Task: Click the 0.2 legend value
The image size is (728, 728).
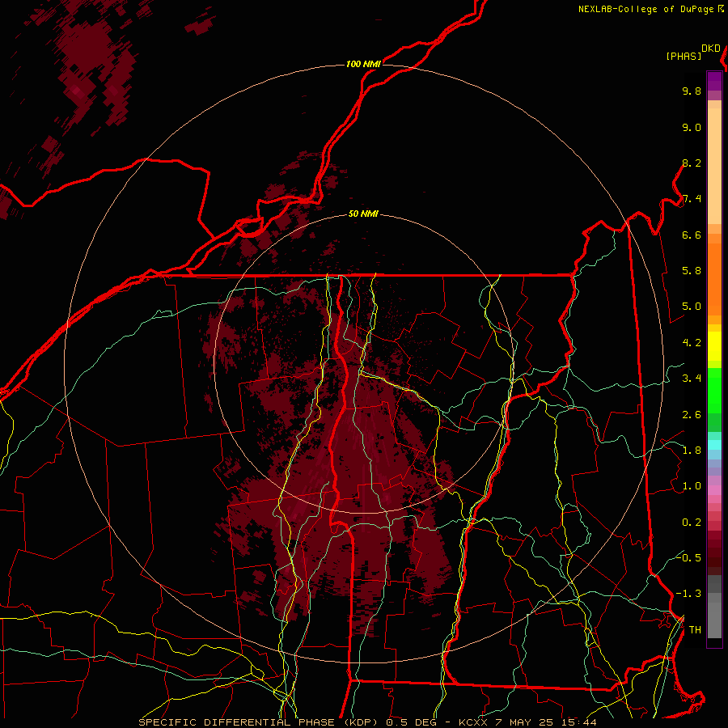Action: click(692, 523)
